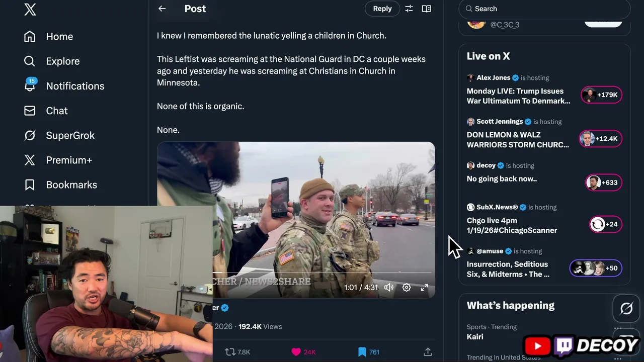Join Alex Jones live broadcast
The width and height of the screenshot is (644, 362).
click(x=518, y=96)
